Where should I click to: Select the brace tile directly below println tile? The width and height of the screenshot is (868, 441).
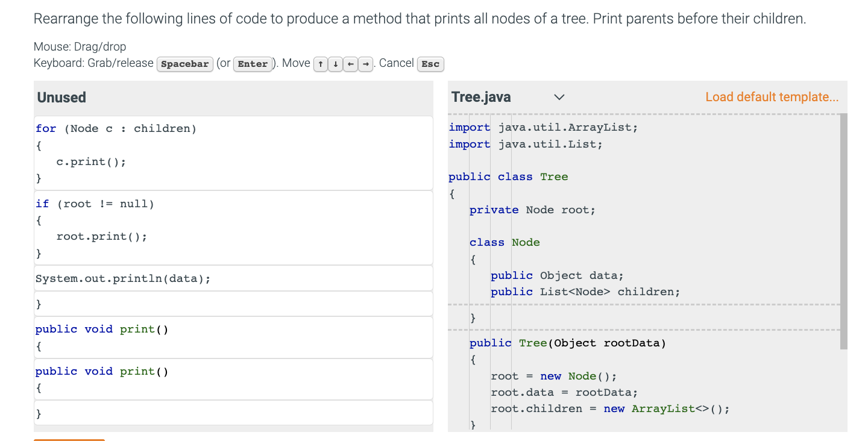coord(233,304)
